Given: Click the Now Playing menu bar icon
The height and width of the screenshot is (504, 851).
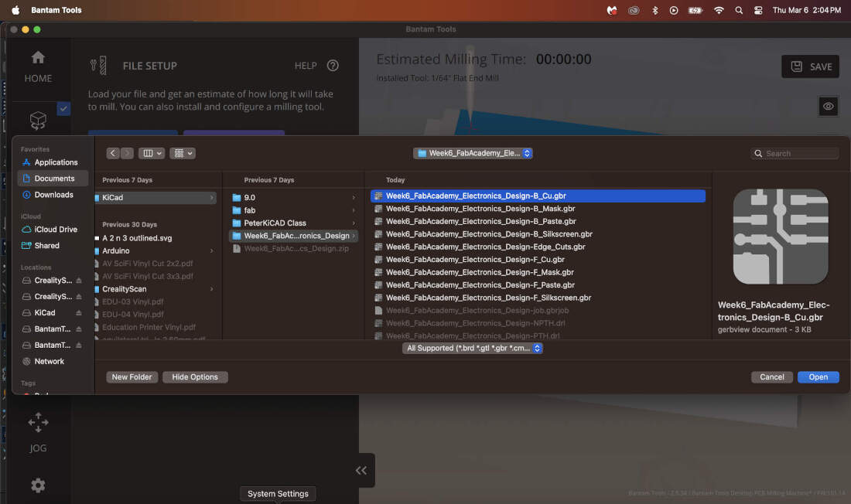Looking at the screenshot, I should [x=674, y=10].
